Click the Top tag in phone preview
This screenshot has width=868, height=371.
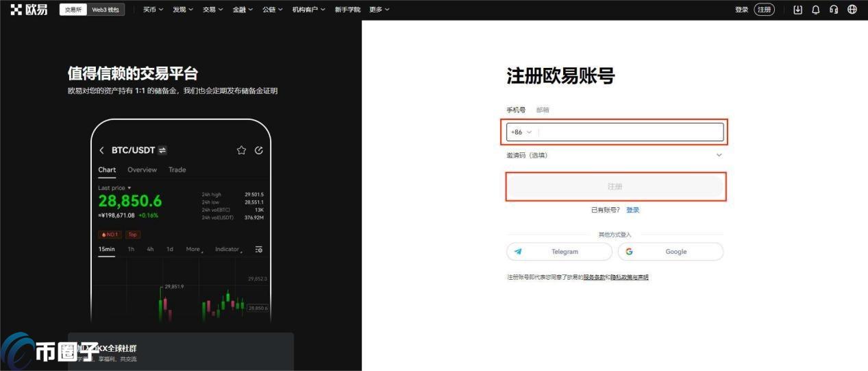pyautogui.click(x=132, y=235)
